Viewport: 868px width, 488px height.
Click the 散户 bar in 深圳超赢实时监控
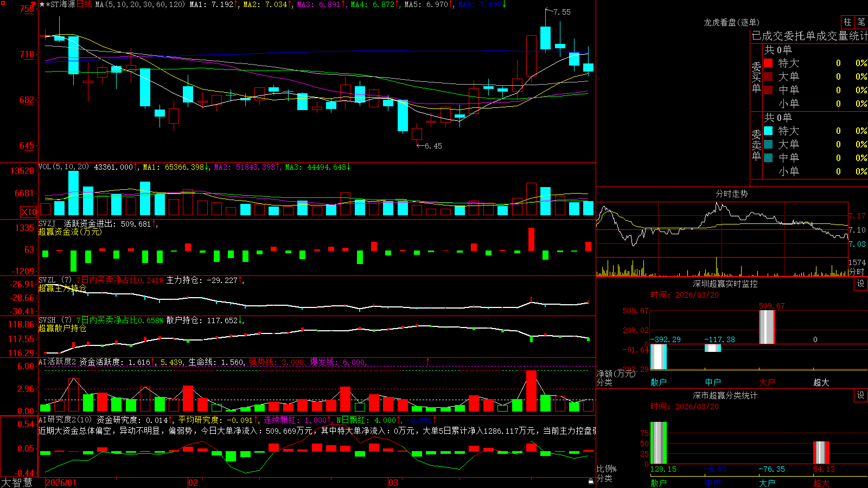coord(658,357)
